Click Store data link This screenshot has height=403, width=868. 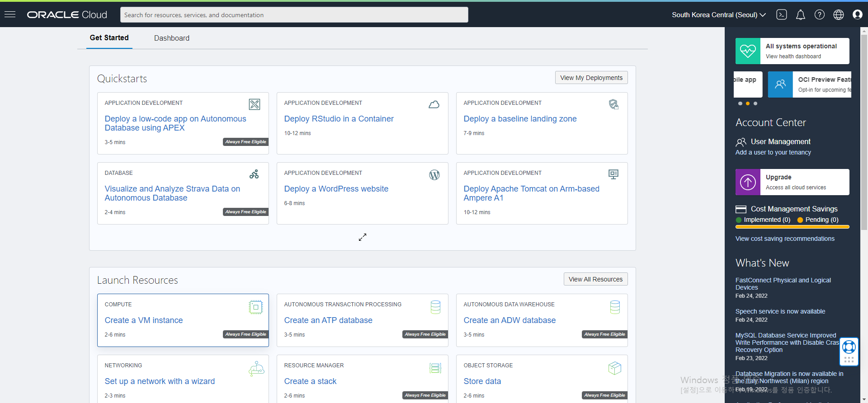[482, 381]
